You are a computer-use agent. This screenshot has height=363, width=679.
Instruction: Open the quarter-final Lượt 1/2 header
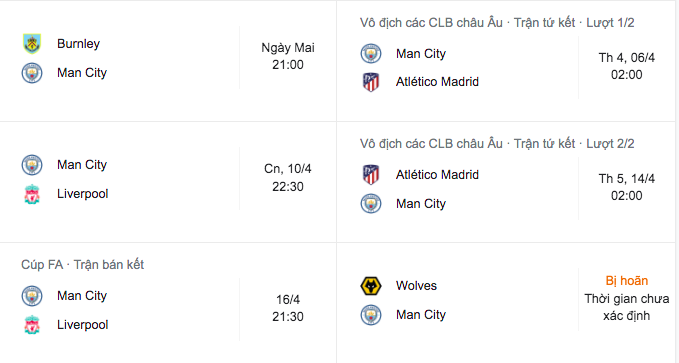pyautogui.click(x=497, y=23)
